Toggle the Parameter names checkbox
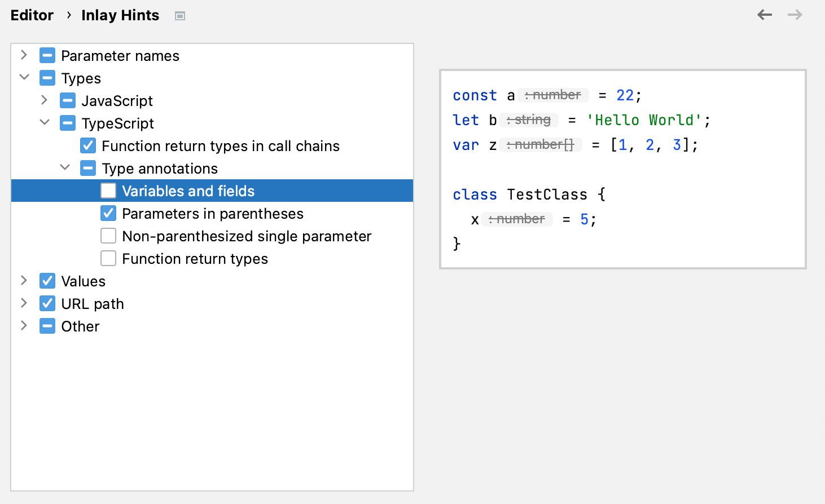 tap(47, 55)
